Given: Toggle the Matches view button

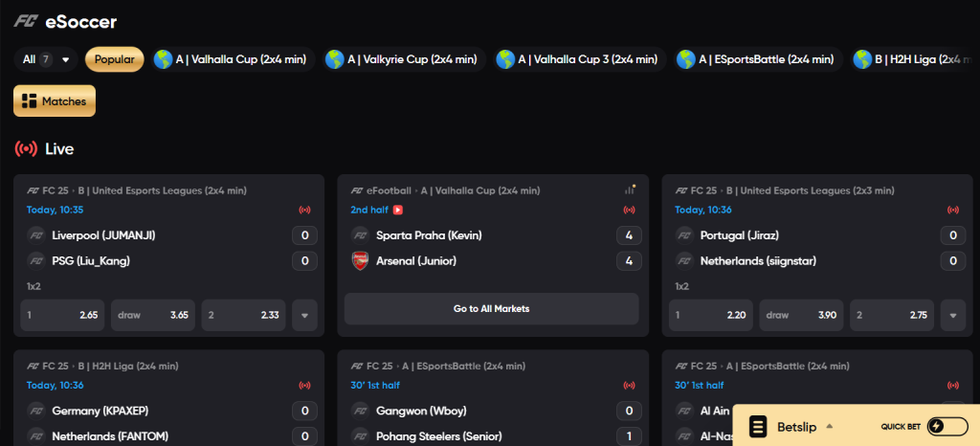Looking at the screenshot, I should (x=55, y=100).
